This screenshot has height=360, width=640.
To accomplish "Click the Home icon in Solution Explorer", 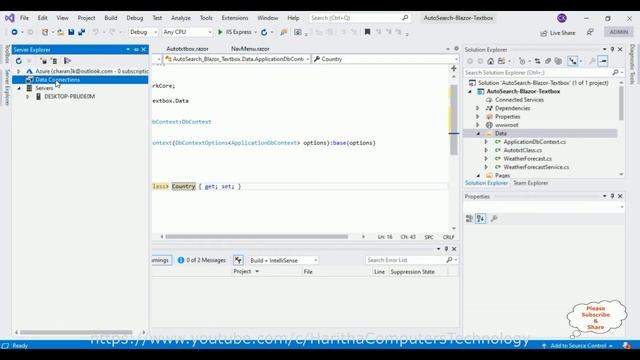I will click(x=491, y=61).
